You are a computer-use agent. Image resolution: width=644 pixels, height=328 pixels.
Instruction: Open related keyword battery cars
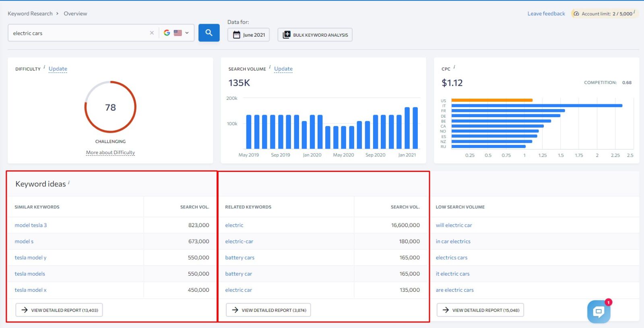[x=240, y=258]
